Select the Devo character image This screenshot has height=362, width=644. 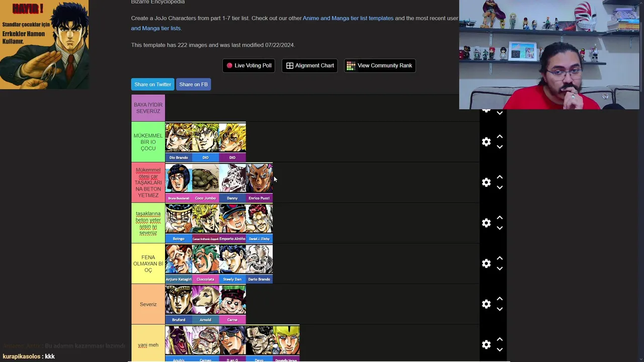tap(259, 343)
